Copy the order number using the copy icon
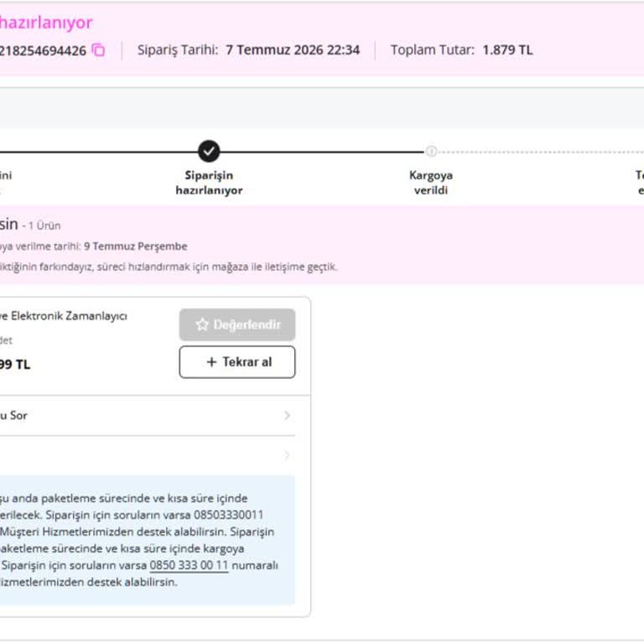The width and height of the screenshot is (644, 644). 98,50
